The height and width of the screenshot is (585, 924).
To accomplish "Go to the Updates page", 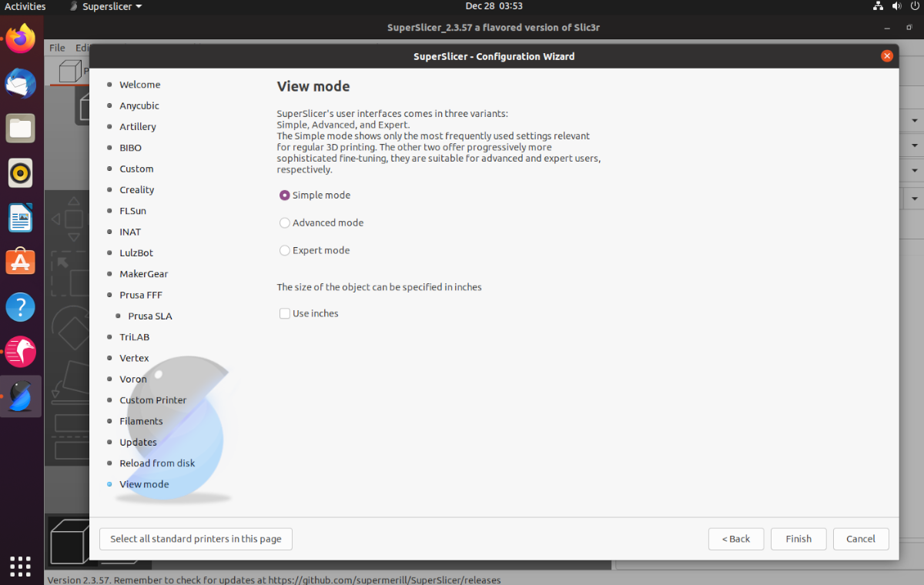I will 139,443.
